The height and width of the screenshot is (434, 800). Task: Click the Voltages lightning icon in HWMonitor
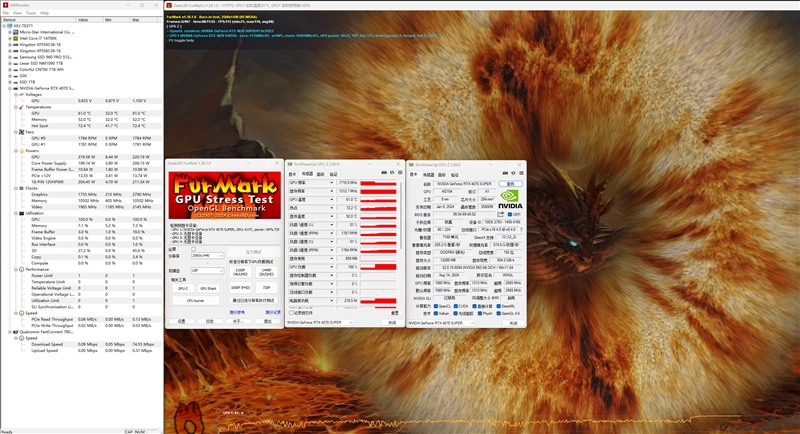(x=21, y=94)
